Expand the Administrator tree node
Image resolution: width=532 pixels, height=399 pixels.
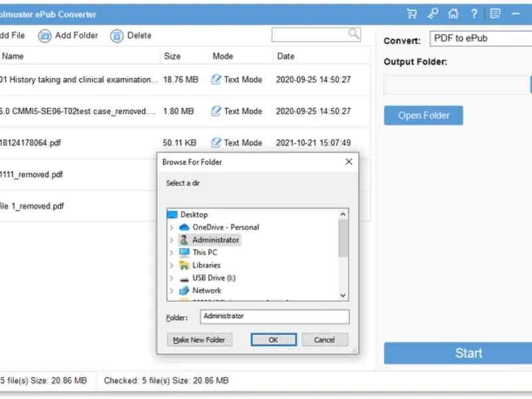point(172,240)
